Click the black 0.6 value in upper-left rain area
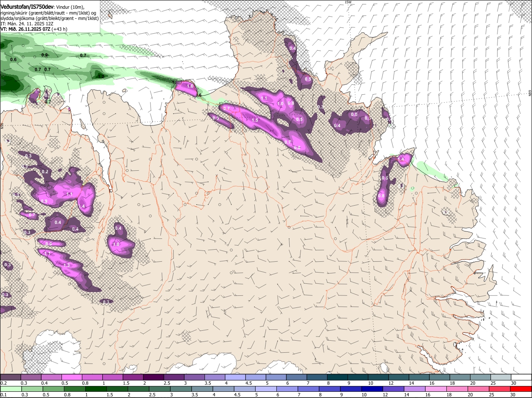The height and width of the screenshot is (398, 532). (13, 60)
